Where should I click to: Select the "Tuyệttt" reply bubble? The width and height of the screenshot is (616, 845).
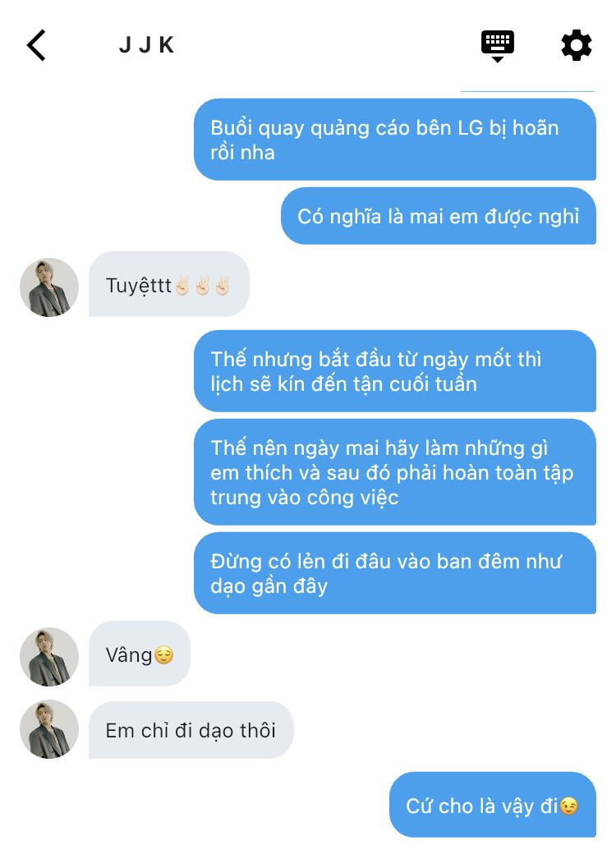coord(168,284)
